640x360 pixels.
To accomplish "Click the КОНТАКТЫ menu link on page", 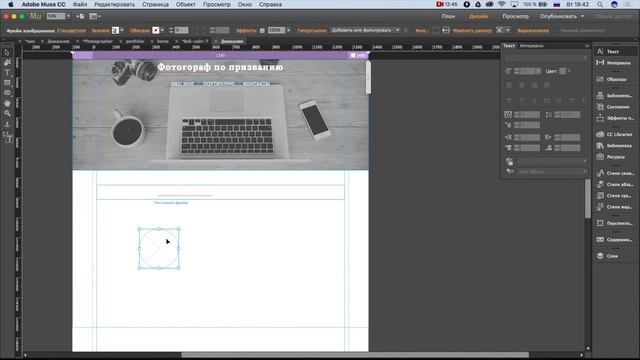I will pyautogui.click(x=256, y=83).
